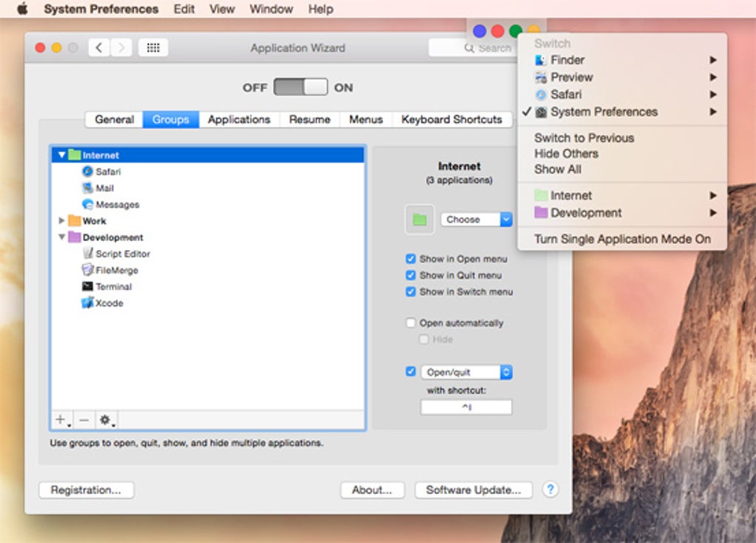Click Finder icon in Switch menu
This screenshot has height=543, width=756.
541,60
